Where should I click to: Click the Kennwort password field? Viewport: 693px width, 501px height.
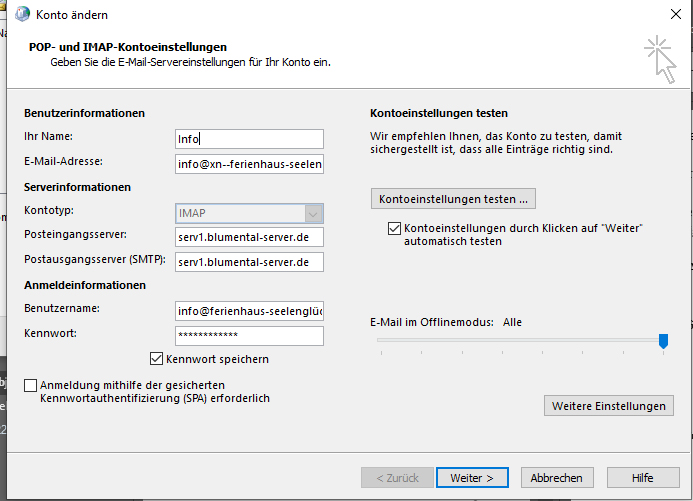[249, 335]
